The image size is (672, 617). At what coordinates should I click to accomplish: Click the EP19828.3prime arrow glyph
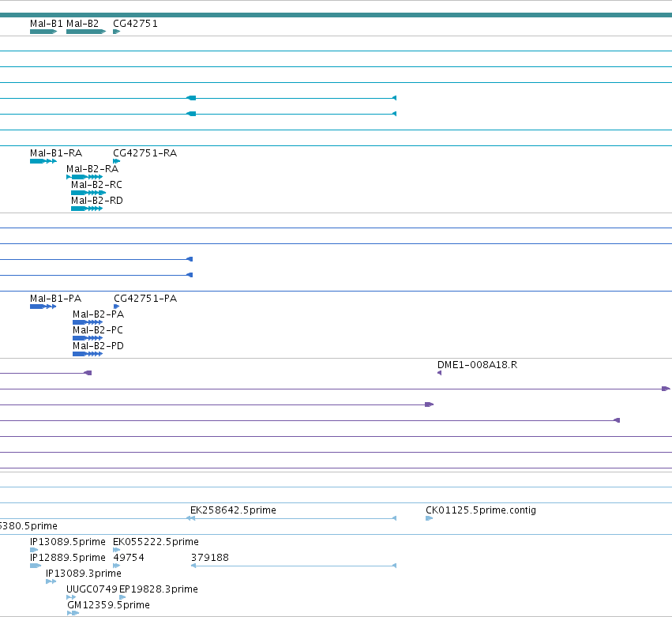point(122,598)
